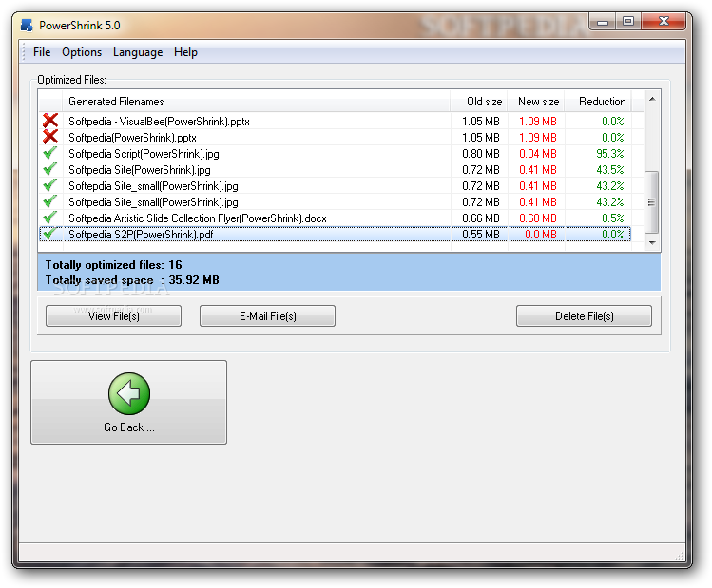This screenshot has height=588, width=712.
Task: Click green check for Softpedia Site(PowerShrink).jpg
Action: (x=50, y=169)
